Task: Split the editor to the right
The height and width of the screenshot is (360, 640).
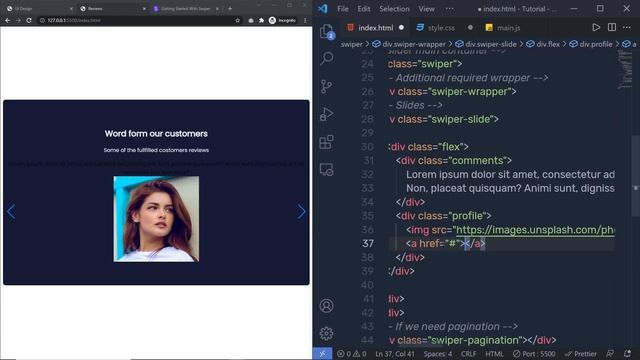Action: pyautogui.click(x=611, y=27)
